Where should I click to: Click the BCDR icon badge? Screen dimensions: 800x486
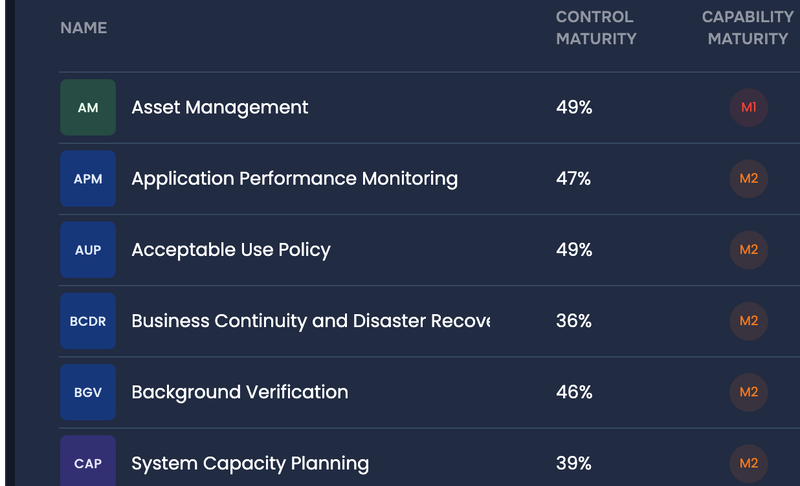88,321
